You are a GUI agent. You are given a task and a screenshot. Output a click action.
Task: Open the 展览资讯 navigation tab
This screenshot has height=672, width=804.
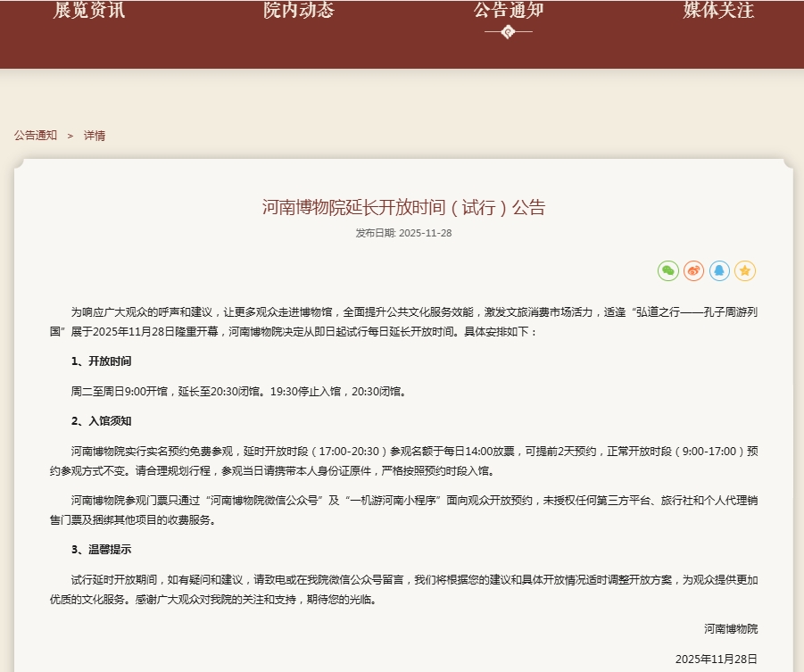point(89,11)
